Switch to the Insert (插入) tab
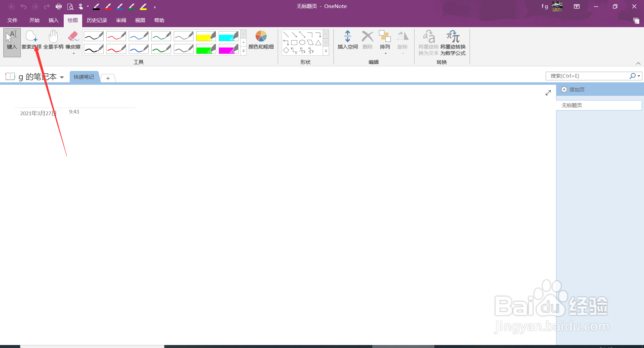This screenshot has width=644, height=348. 54,20
